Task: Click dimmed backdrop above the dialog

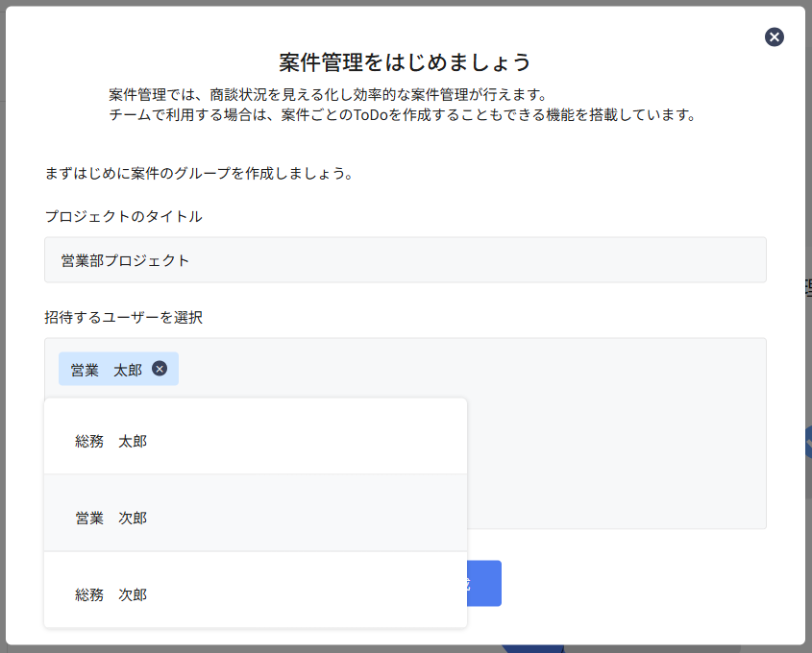Action: point(405,3)
